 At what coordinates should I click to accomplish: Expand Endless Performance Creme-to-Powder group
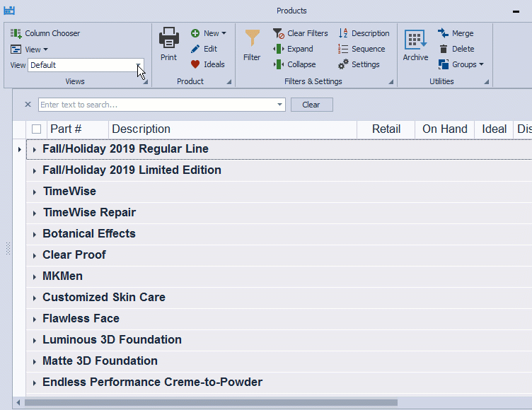(34, 383)
